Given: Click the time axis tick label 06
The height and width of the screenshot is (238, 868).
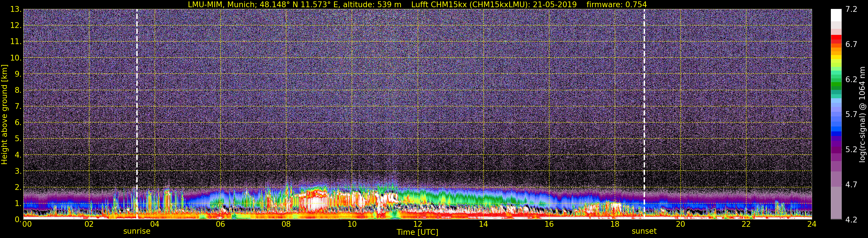Looking at the screenshot, I should pyautogui.click(x=220, y=224).
